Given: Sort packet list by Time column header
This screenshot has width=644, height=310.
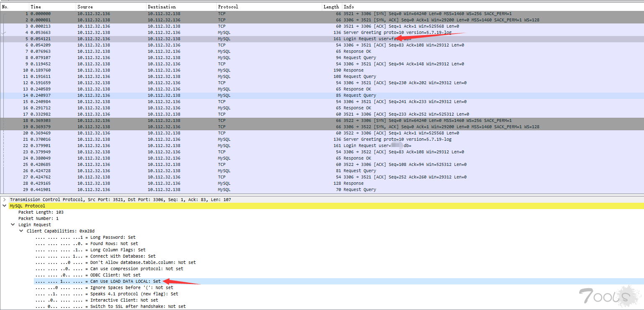Looking at the screenshot, I should (x=52, y=7).
